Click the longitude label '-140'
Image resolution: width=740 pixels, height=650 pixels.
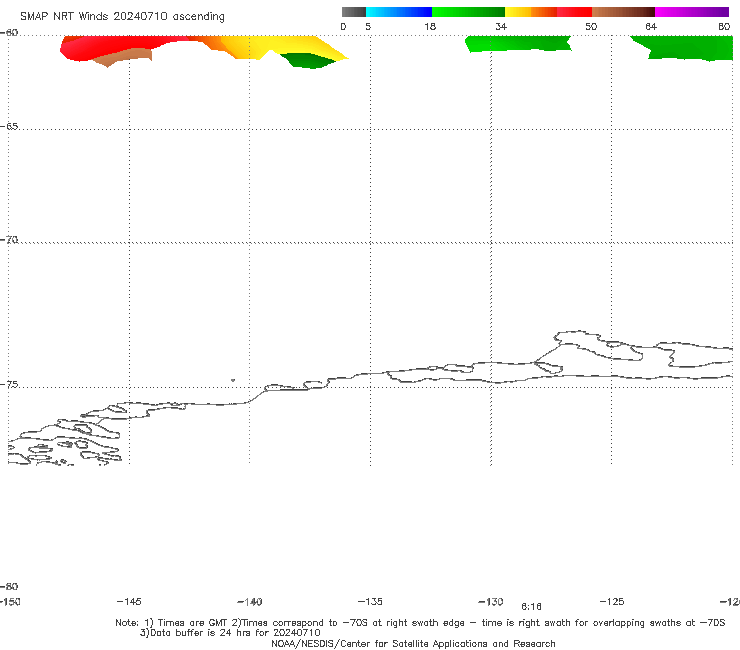(x=250, y=602)
